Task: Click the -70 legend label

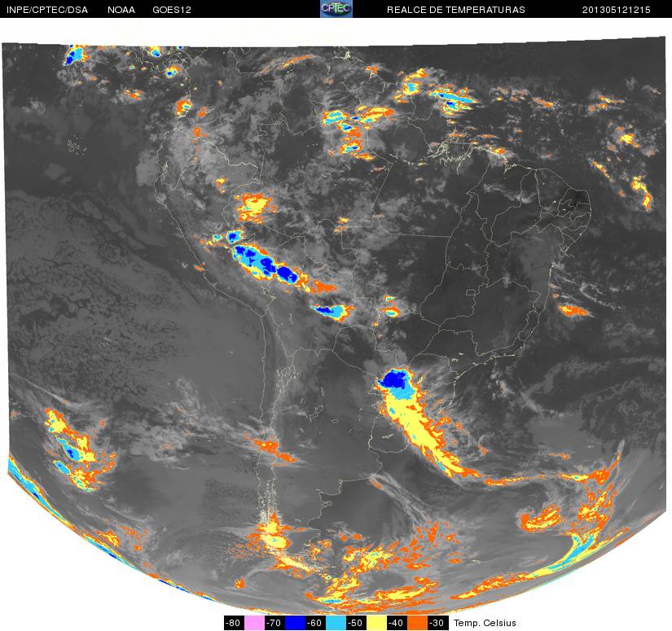Action: [x=275, y=623]
